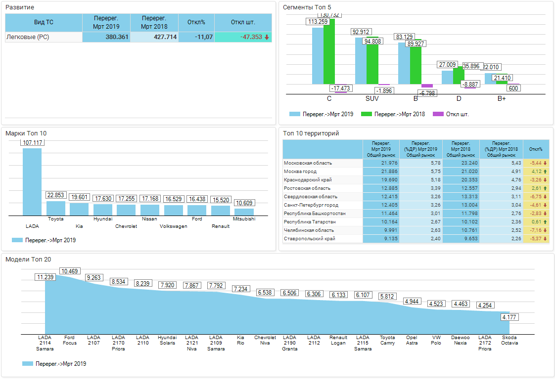Click green up arrow for Ростовская область
Screen dimensions: 555x392
click(545, 188)
